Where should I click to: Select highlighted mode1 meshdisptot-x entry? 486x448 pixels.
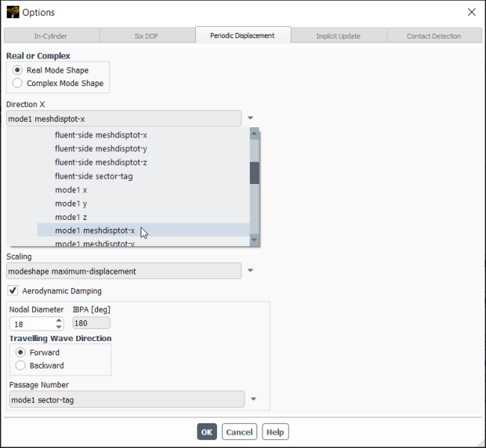pyautogui.click(x=144, y=230)
